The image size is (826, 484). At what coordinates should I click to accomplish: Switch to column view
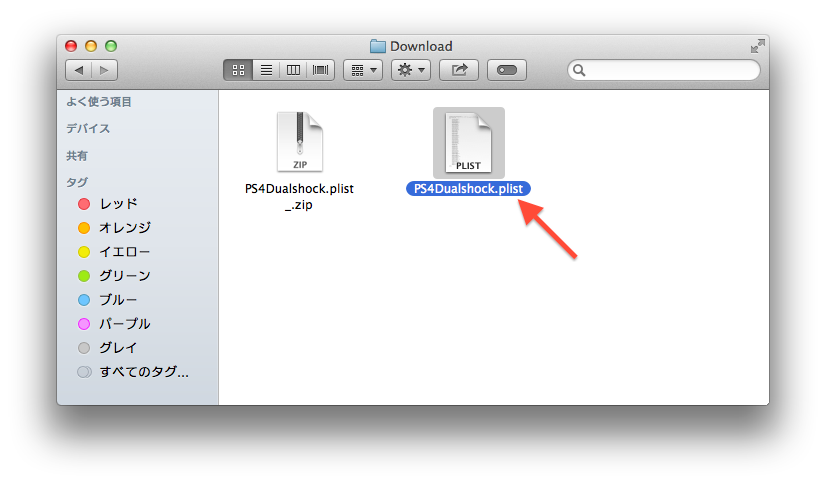tap(293, 70)
